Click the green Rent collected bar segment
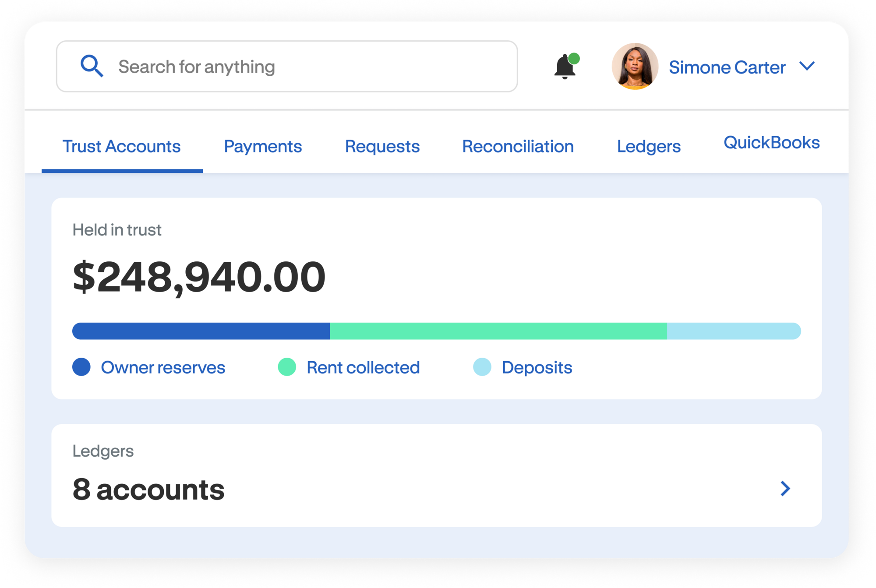 [498, 331]
